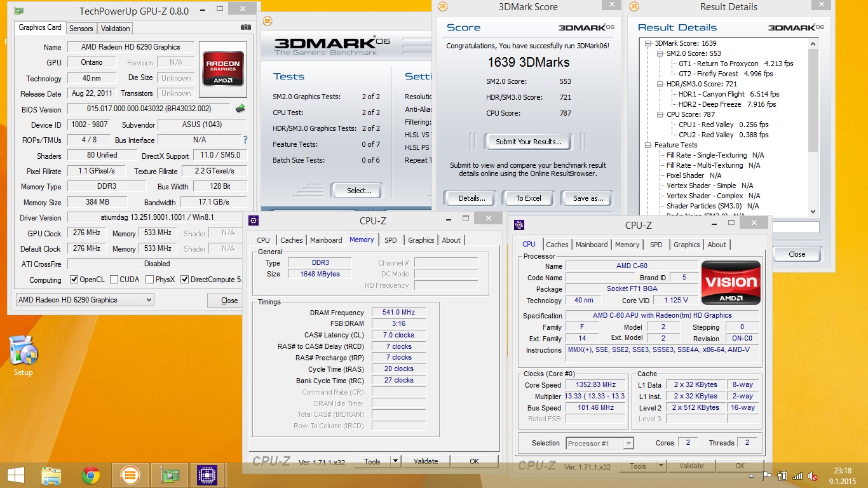Click the Result Details window title icon
Viewport: 868px width, 488px height.
click(634, 6)
